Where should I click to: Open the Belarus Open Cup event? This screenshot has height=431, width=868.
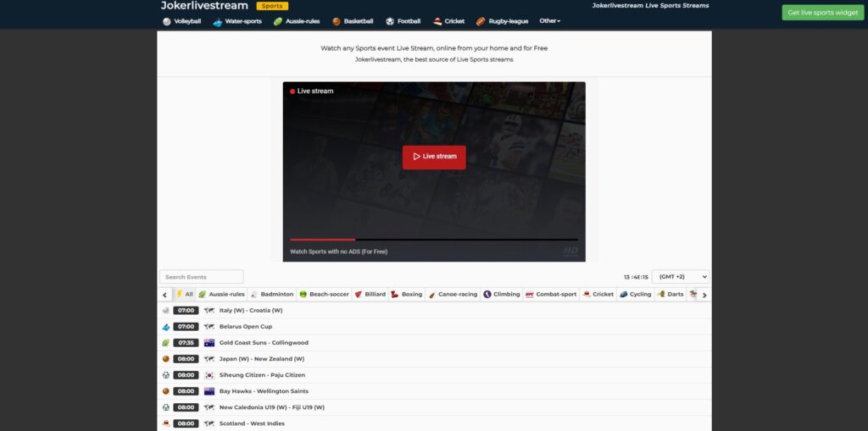point(246,327)
